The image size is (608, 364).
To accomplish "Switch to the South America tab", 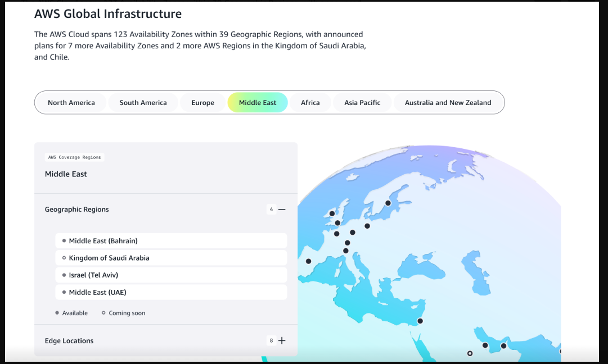I will pos(143,103).
